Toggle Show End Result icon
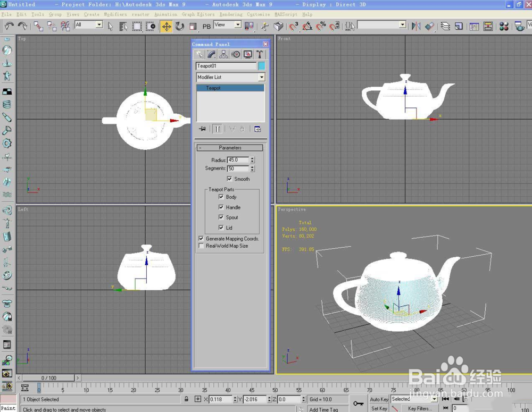 click(218, 129)
